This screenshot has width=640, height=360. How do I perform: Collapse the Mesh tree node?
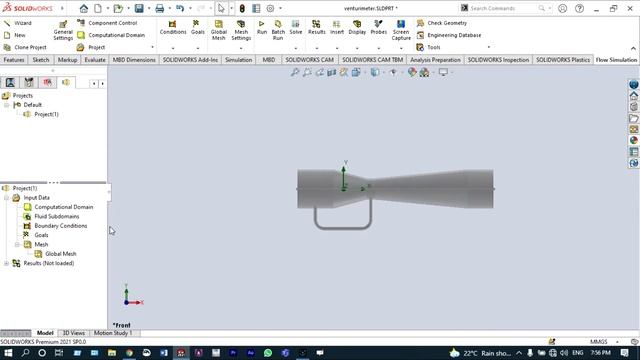17,244
